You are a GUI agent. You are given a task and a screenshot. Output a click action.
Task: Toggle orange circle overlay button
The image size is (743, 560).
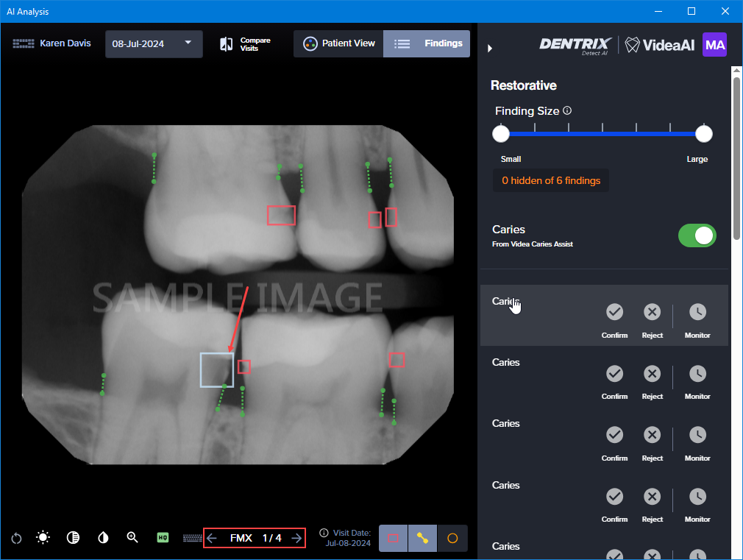tap(452, 538)
